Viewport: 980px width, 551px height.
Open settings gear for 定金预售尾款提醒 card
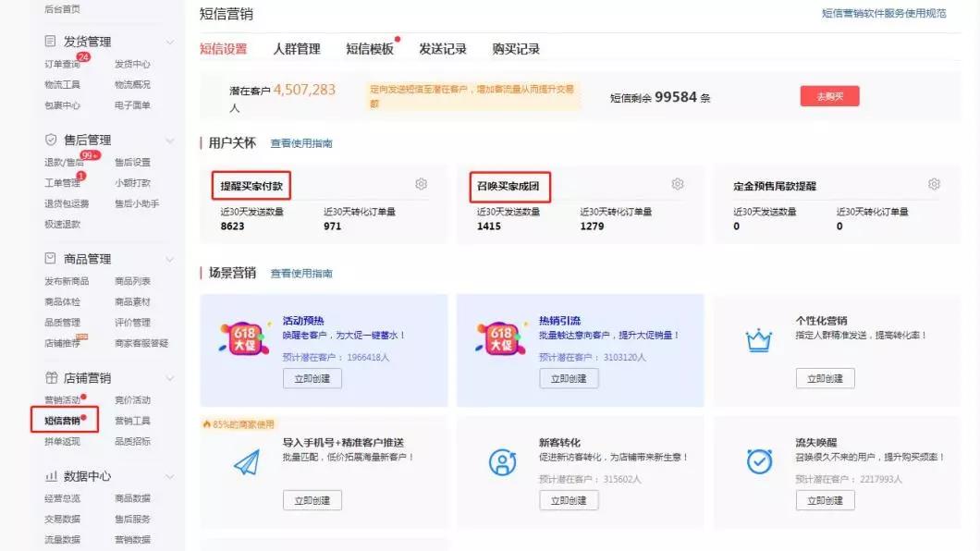pos(934,184)
